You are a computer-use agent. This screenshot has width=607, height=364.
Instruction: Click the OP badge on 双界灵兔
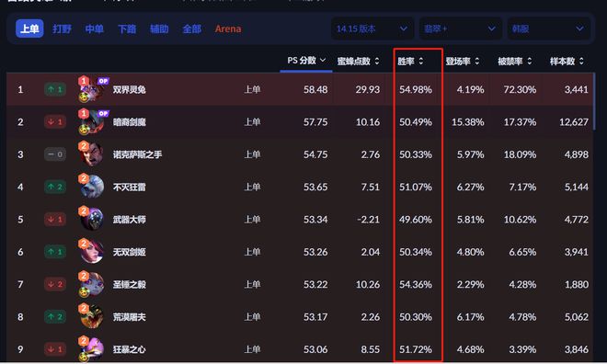tap(103, 81)
